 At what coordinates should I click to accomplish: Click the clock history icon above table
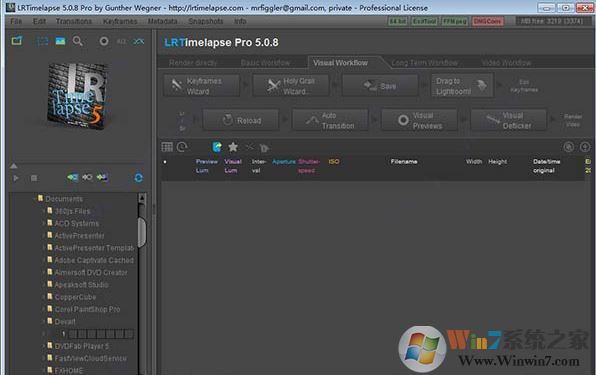[x=182, y=147]
